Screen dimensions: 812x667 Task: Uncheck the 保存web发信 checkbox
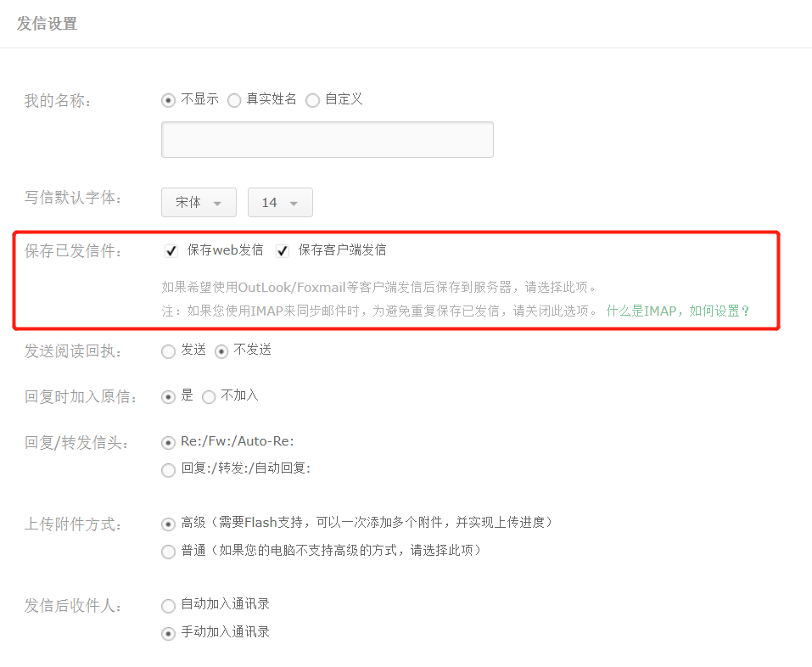171,251
